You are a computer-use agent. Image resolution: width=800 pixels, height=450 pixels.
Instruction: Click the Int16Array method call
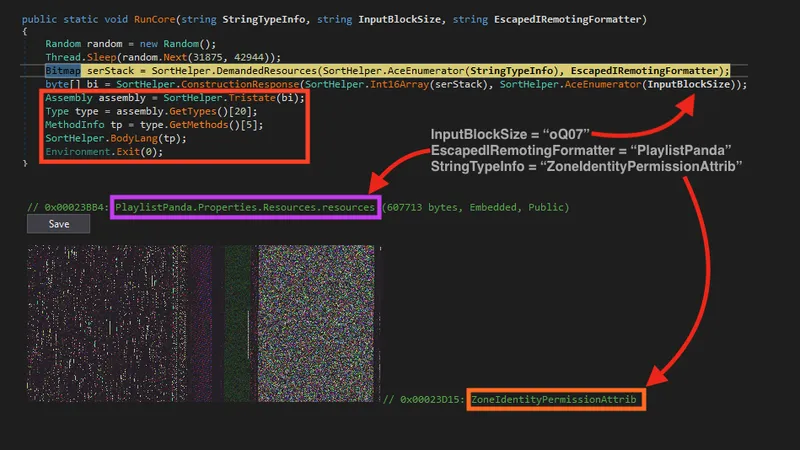pyautogui.click(x=399, y=84)
